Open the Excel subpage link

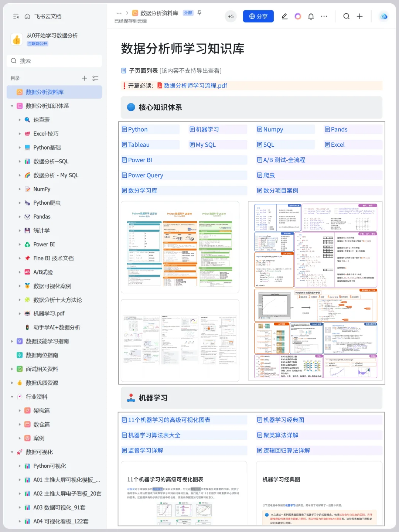[x=338, y=145]
